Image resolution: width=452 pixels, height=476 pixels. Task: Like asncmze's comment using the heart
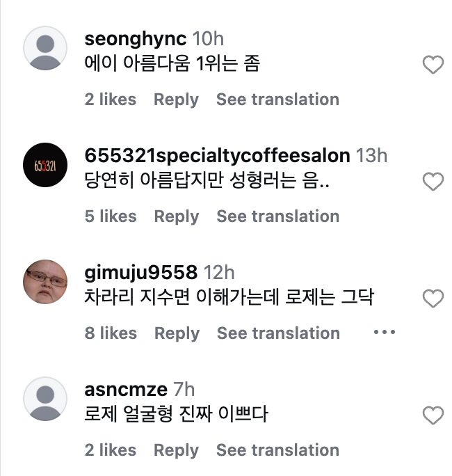[x=433, y=416]
